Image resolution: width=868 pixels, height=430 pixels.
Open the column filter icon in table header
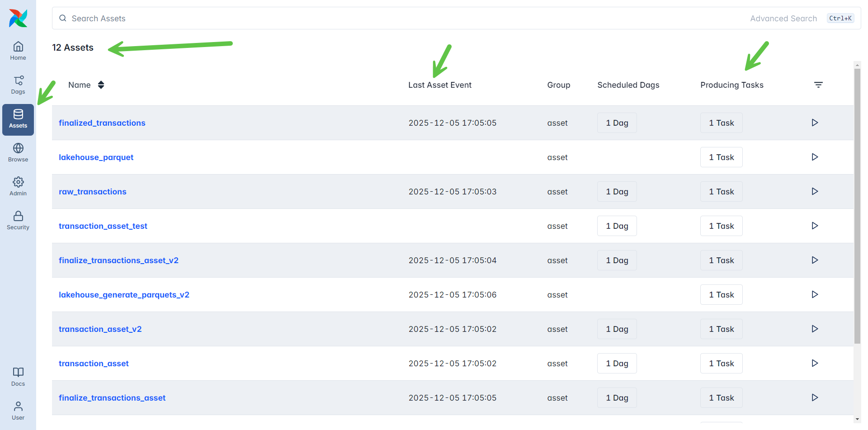[818, 85]
